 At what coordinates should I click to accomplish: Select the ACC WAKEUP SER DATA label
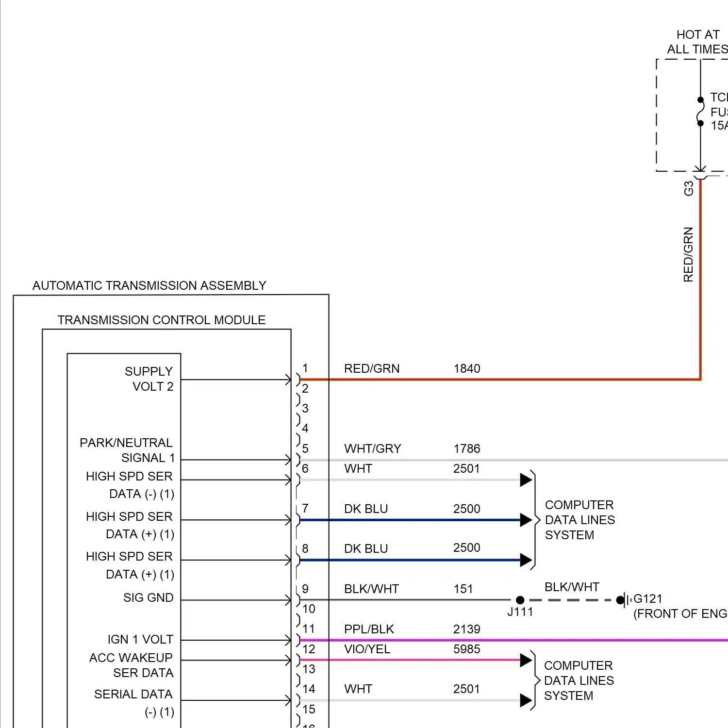tap(132, 665)
